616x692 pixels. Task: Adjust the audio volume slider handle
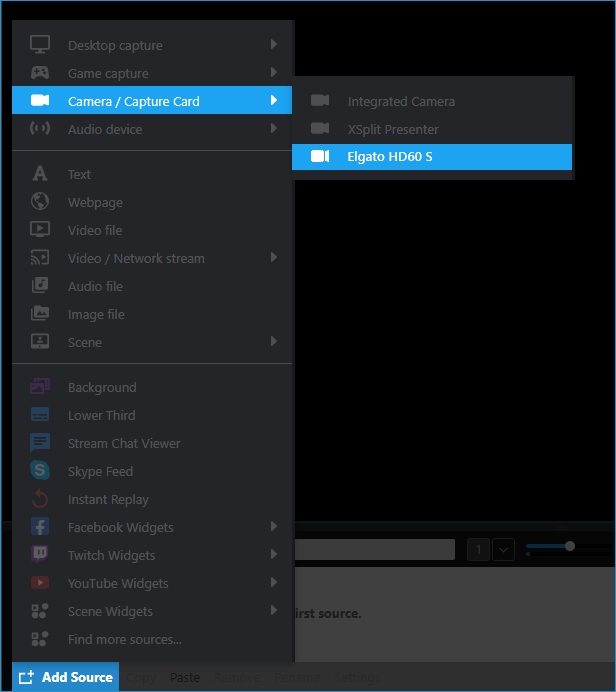(x=570, y=546)
